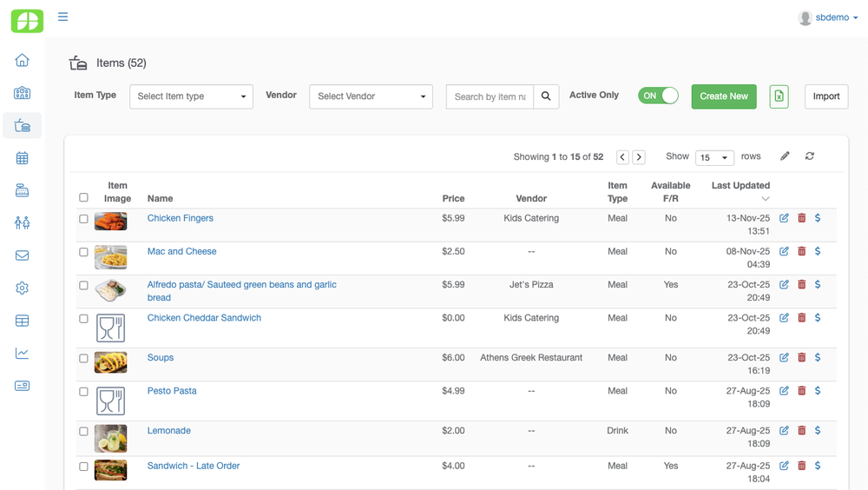868x490 pixels.
Task: Sort by Last Updated column arrow
Action: pyautogui.click(x=766, y=199)
